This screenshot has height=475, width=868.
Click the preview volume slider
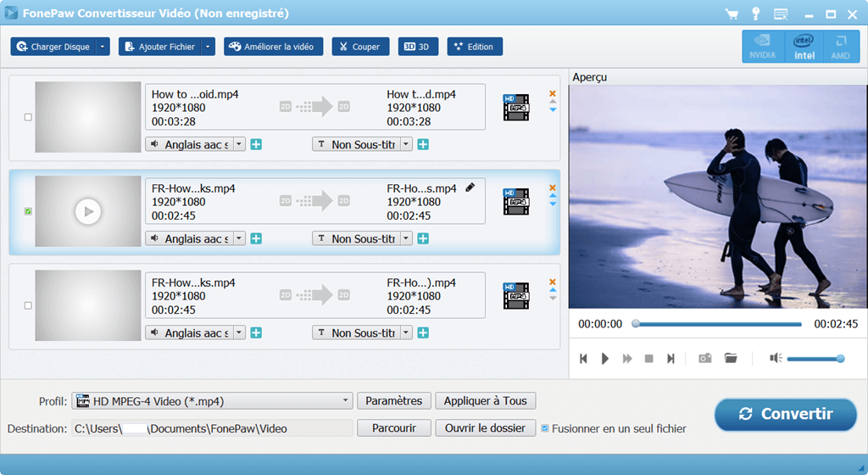click(x=814, y=359)
